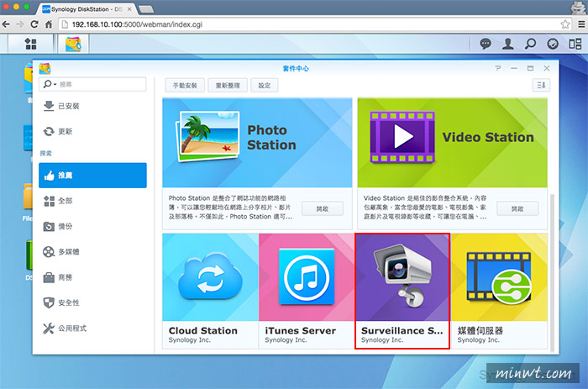Screen dimensions: 588x389
Task: Click Video Station description text
Action: (425, 207)
